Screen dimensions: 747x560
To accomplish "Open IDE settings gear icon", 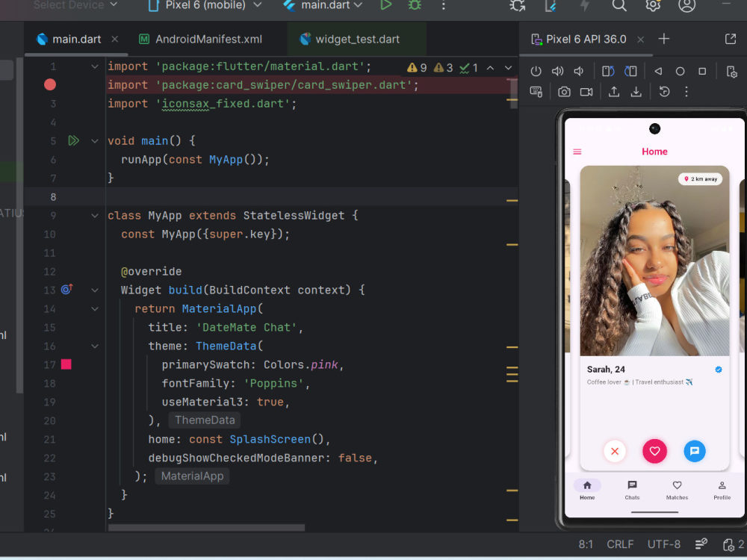I will pyautogui.click(x=653, y=5).
